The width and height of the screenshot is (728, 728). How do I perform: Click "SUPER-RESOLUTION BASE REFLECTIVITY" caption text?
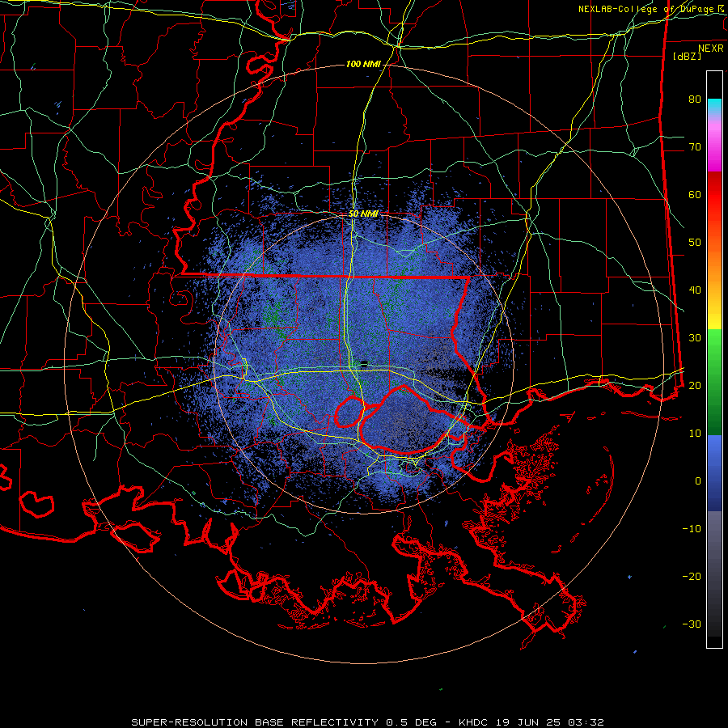click(255, 722)
